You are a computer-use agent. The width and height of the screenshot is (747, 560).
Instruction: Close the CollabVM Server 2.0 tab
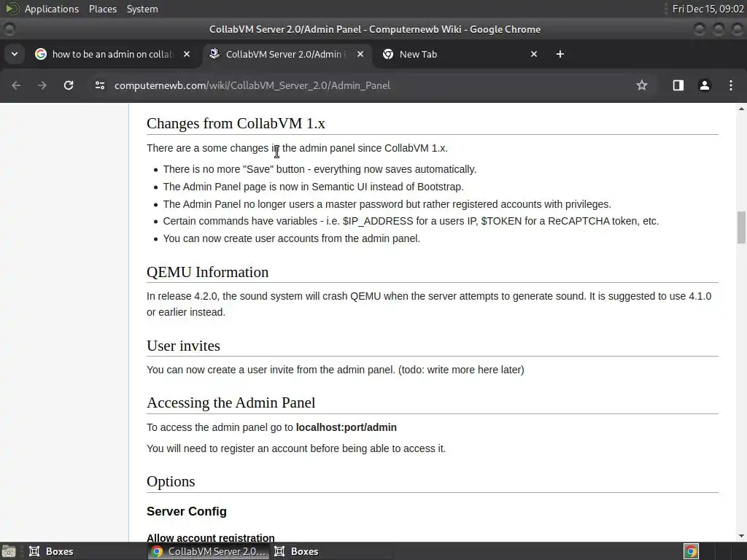(360, 54)
